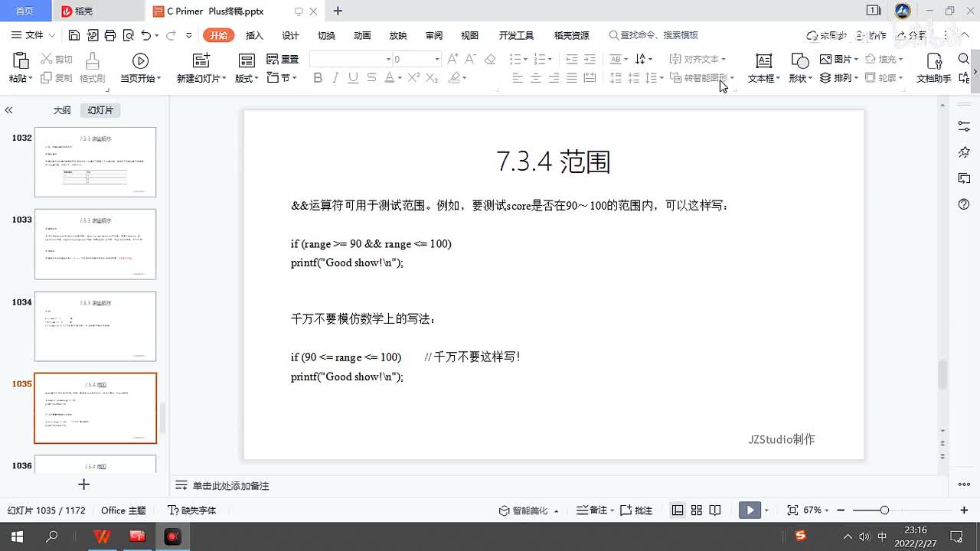Click the 批注 comments button
The height and width of the screenshot is (551, 980).
coord(636,510)
